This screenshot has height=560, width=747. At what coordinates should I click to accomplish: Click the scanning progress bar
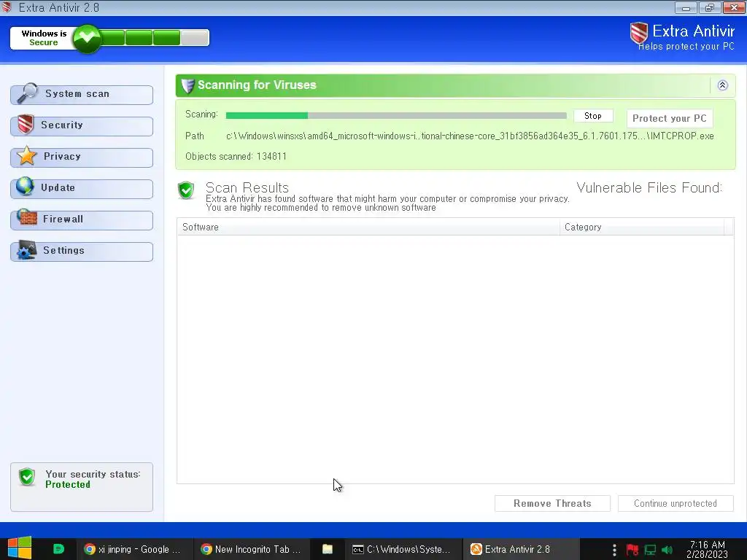pos(396,115)
